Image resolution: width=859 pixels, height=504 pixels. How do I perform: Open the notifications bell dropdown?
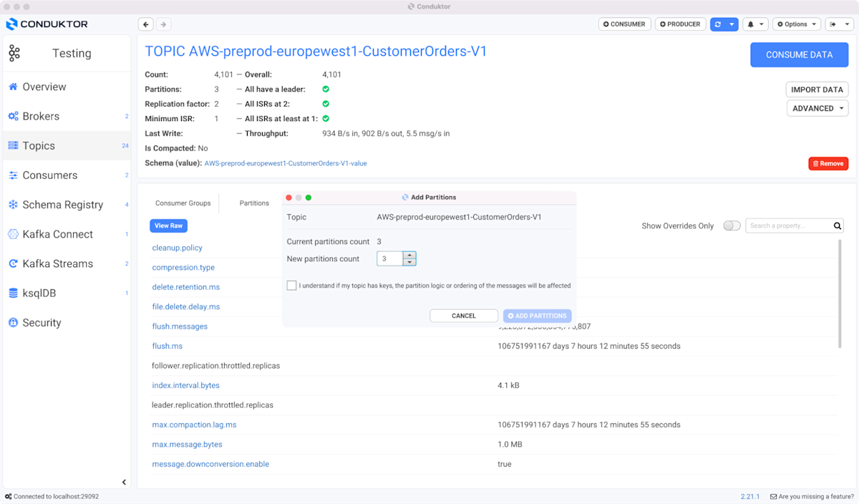(755, 24)
